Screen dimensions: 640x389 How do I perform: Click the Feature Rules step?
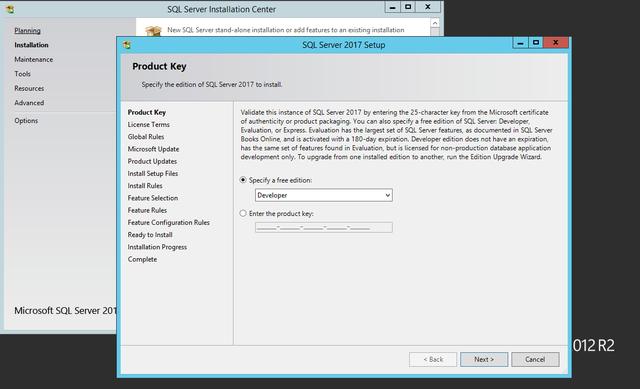coord(147,210)
